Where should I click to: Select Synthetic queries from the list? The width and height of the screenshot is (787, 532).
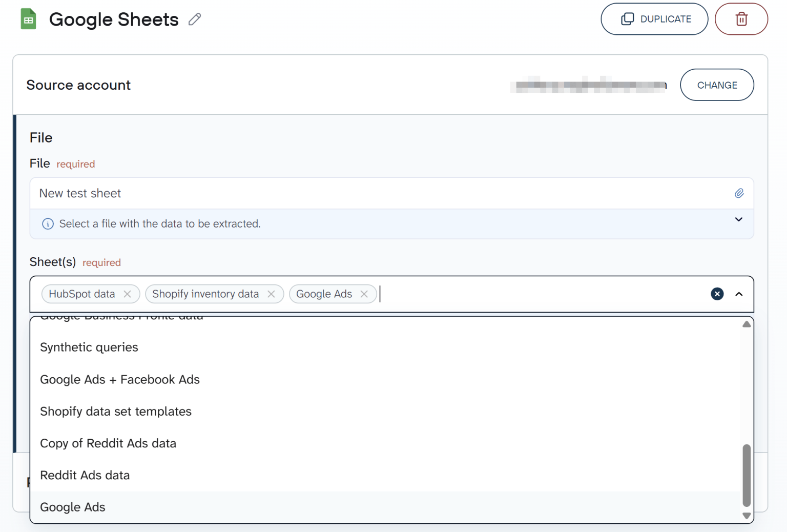click(x=385, y=347)
